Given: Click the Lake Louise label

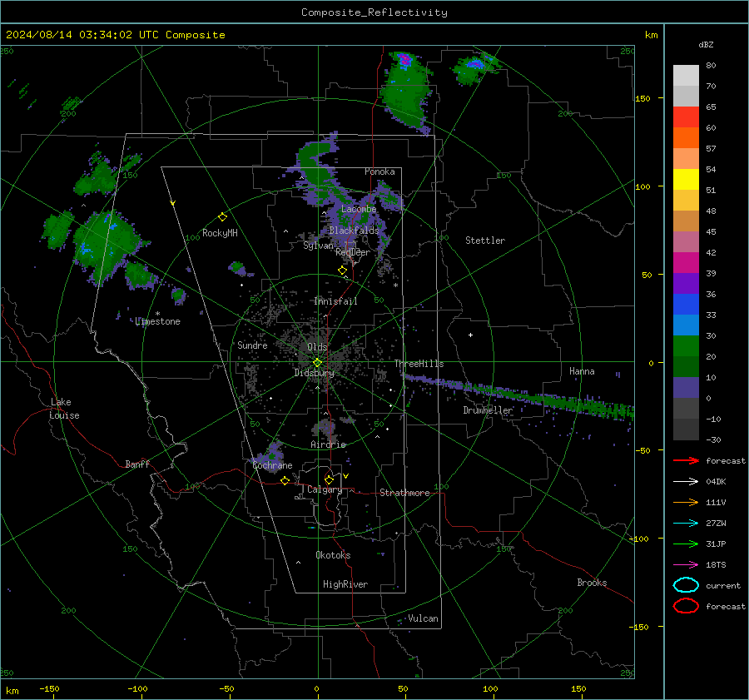Looking at the screenshot, I should [x=64, y=409].
